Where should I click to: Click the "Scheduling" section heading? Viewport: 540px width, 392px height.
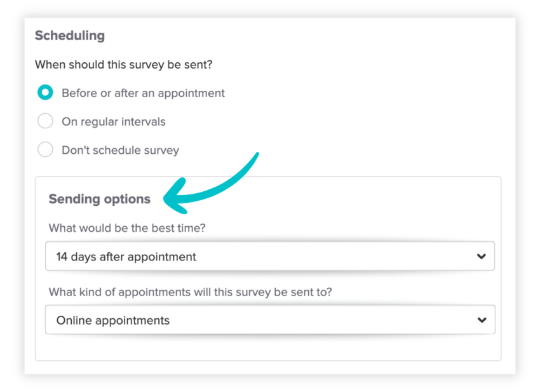pyautogui.click(x=70, y=36)
